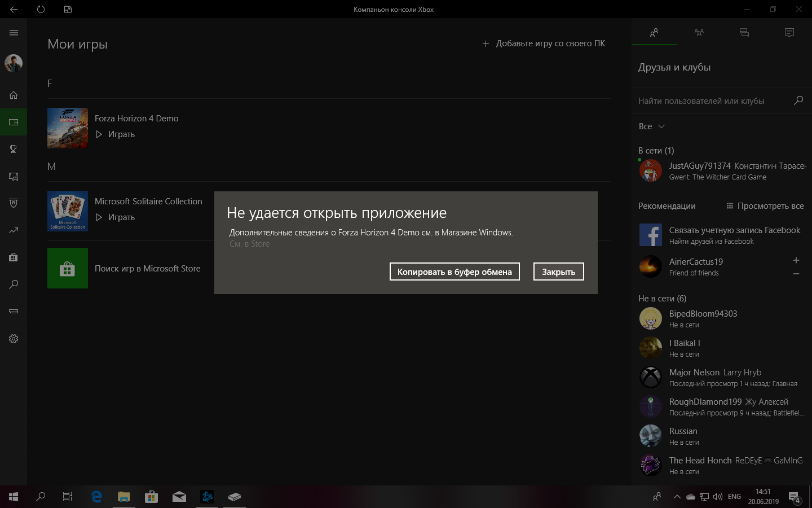Open Trending arrow icon in sidebar
Viewport: 812px width, 508px height.
(x=14, y=230)
